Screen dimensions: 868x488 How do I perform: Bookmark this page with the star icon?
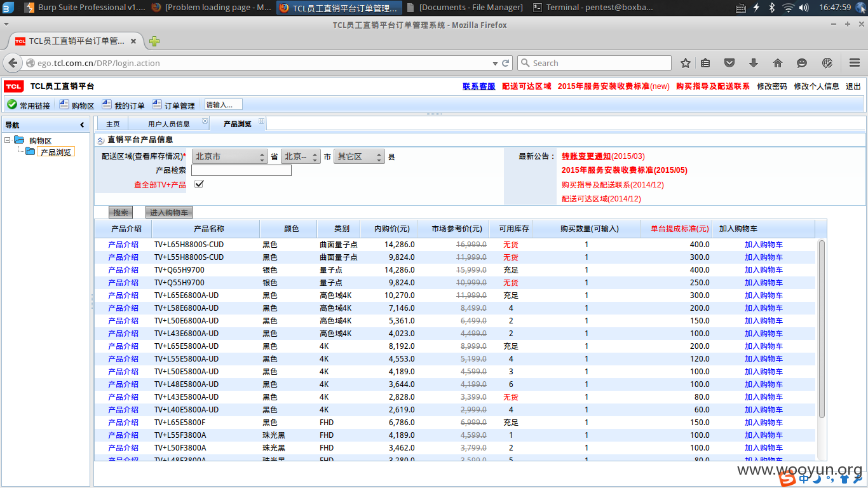(686, 63)
